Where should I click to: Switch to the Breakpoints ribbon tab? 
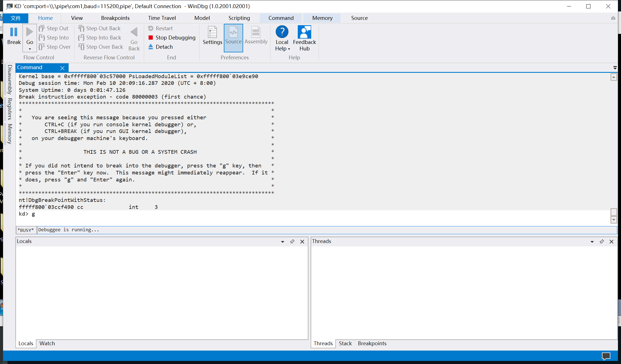point(115,18)
